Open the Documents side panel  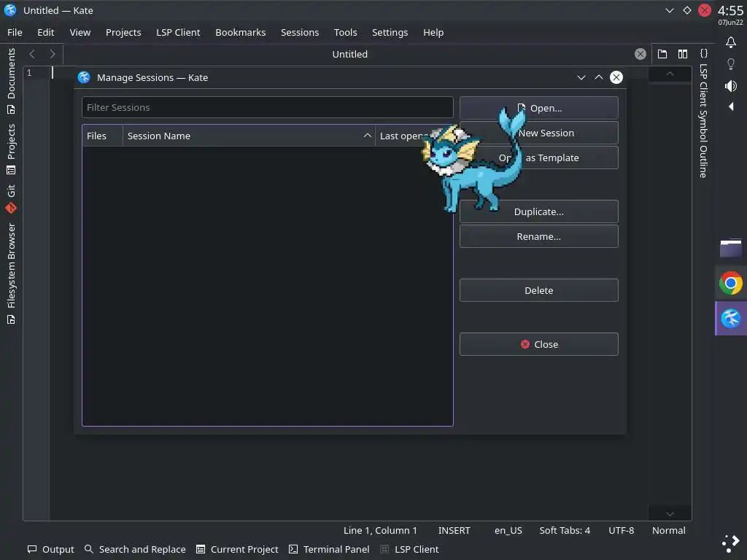coord(11,82)
